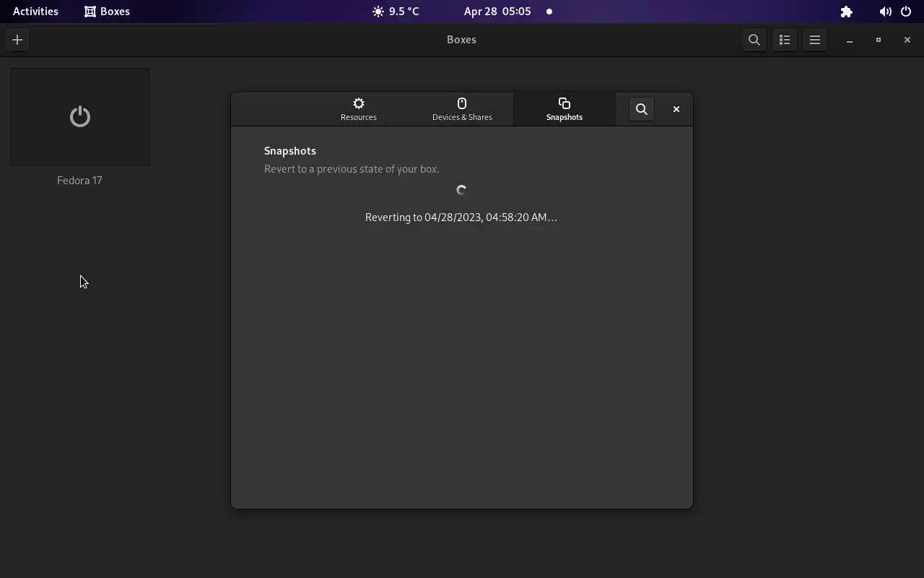Screen dimensions: 924x578
Task: Click the Snapshots section heading
Action: coord(290,151)
